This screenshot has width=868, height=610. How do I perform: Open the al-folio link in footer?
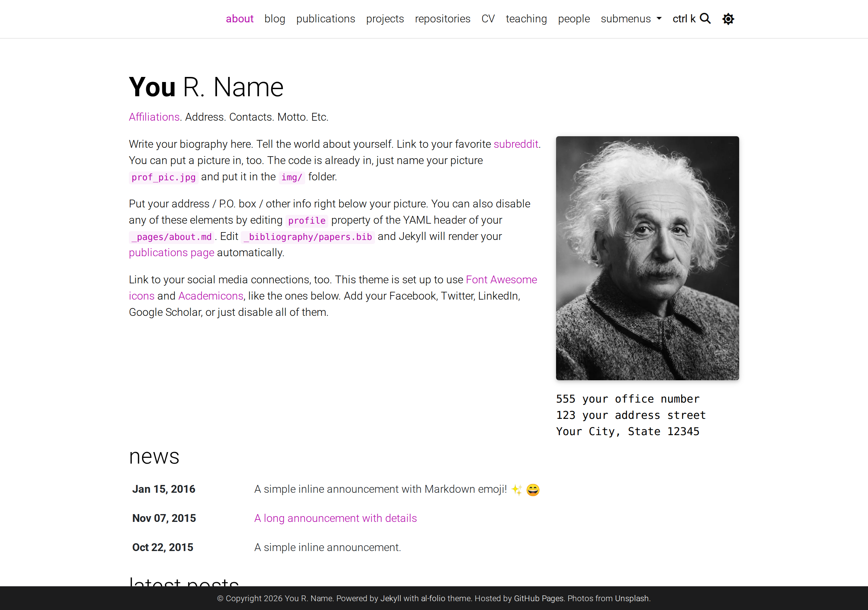[433, 598]
